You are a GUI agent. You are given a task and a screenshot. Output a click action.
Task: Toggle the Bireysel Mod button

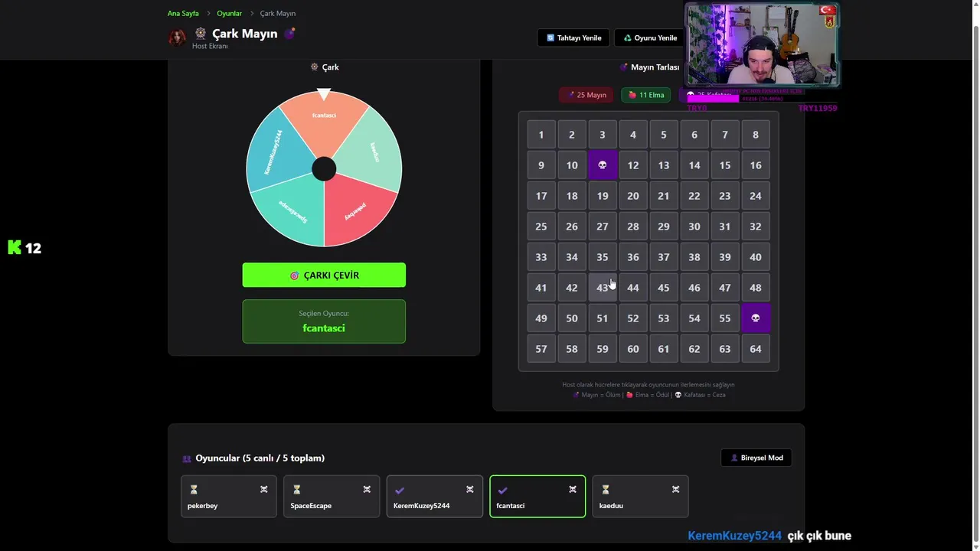(756, 458)
